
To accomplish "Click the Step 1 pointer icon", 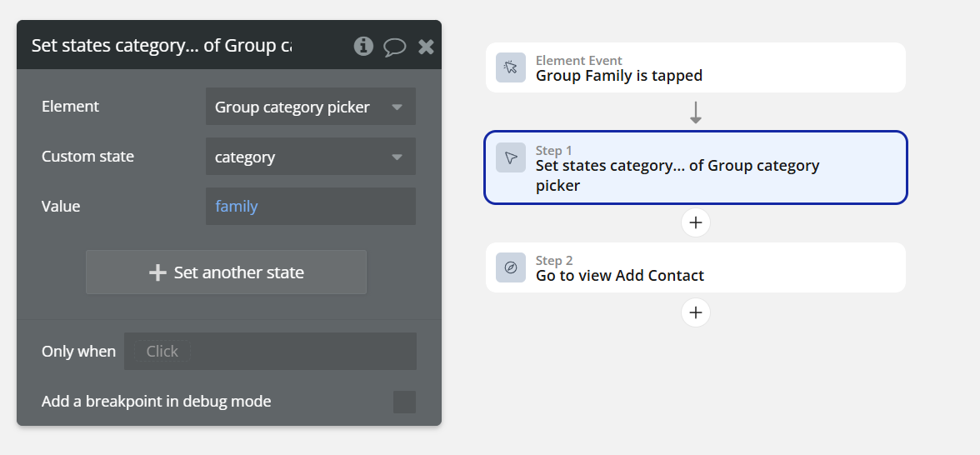I will point(511,157).
